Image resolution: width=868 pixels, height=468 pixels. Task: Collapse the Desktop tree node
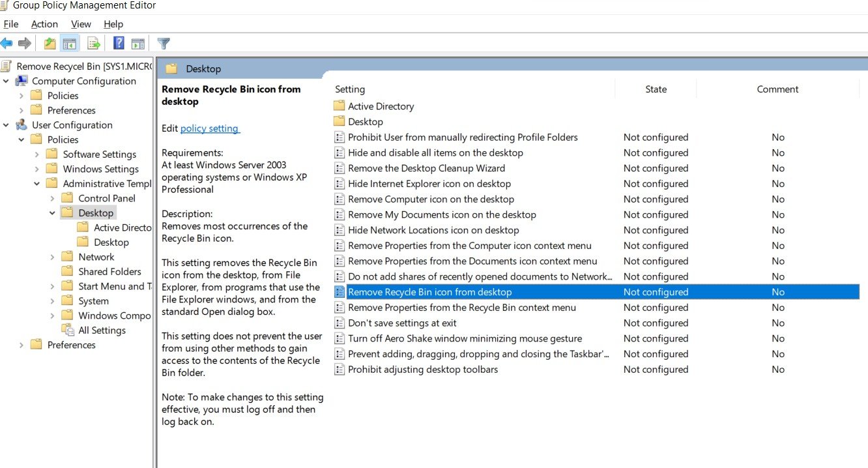[53, 212]
